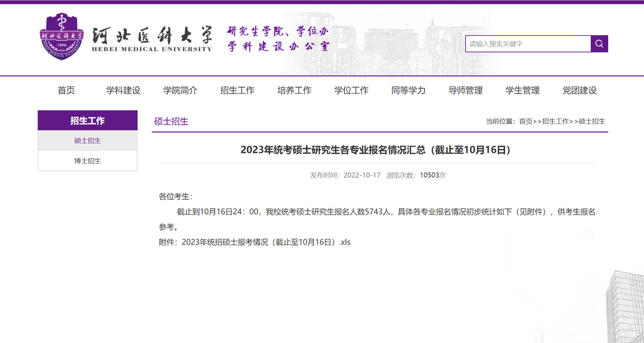644x343 pixels.
Task: Click the 研究生学院、学位办 department title
Action: pyautogui.click(x=278, y=31)
